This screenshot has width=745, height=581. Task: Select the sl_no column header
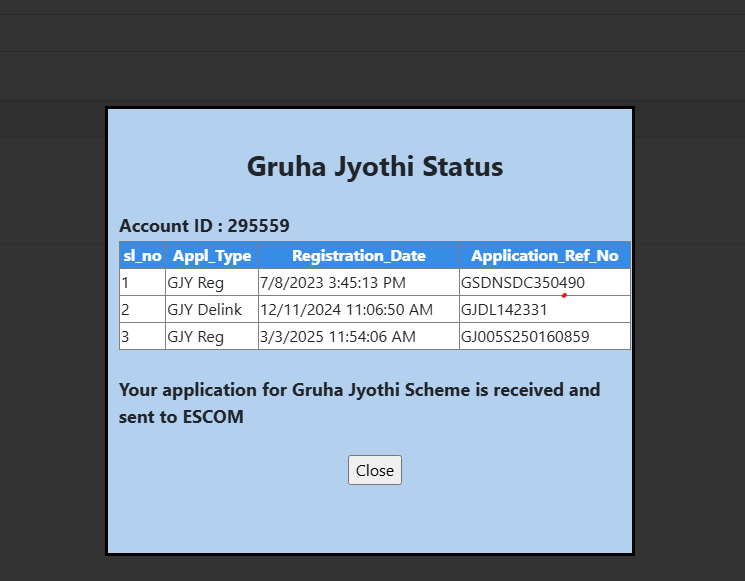coord(142,256)
